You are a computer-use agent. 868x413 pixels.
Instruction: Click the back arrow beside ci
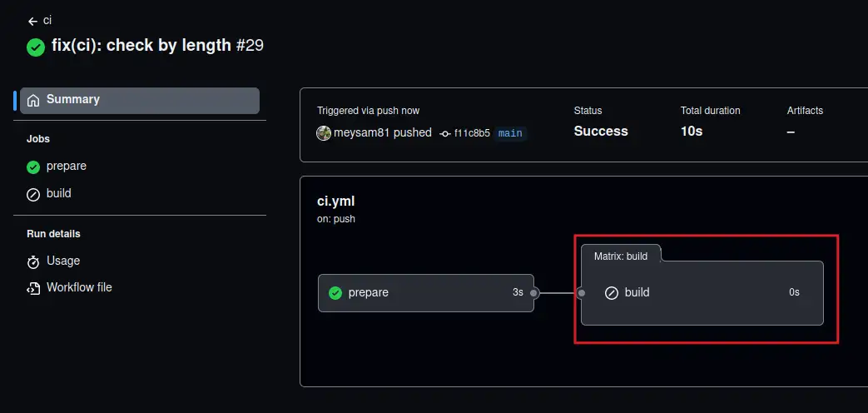coord(32,21)
